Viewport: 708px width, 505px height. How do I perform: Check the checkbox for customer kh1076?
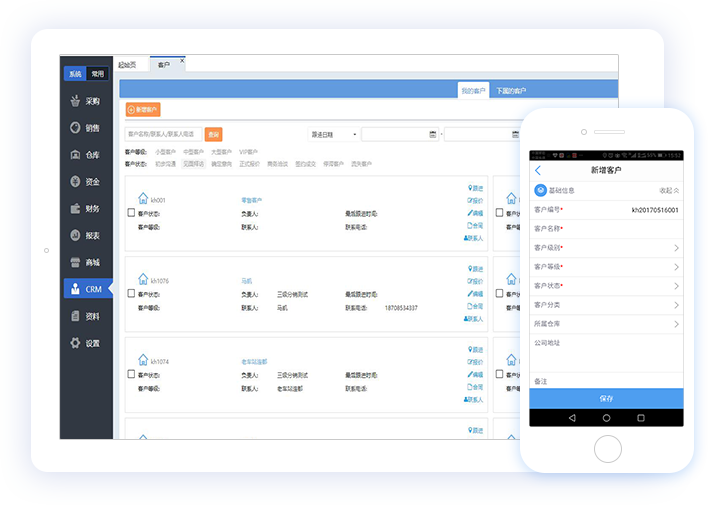[x=131, y=294]
